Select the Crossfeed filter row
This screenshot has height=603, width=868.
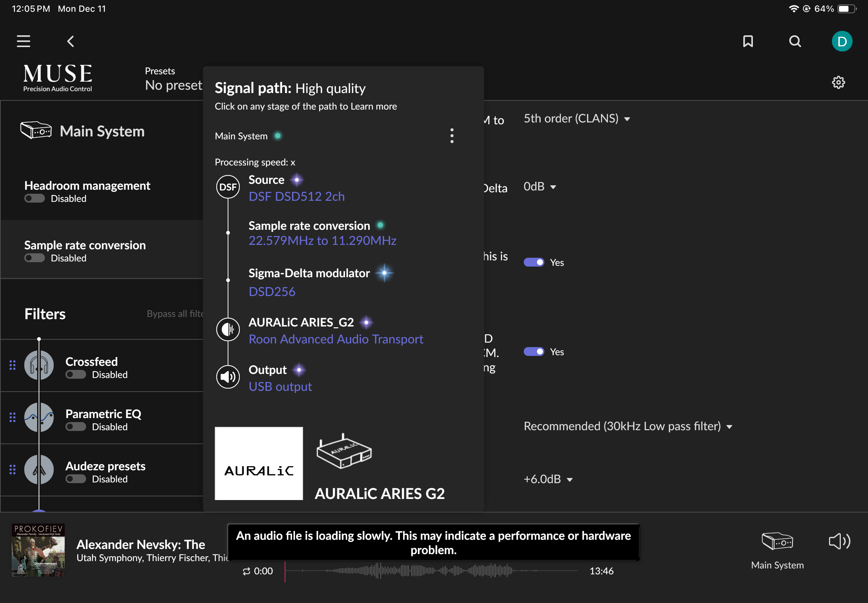tap(102, 365)
